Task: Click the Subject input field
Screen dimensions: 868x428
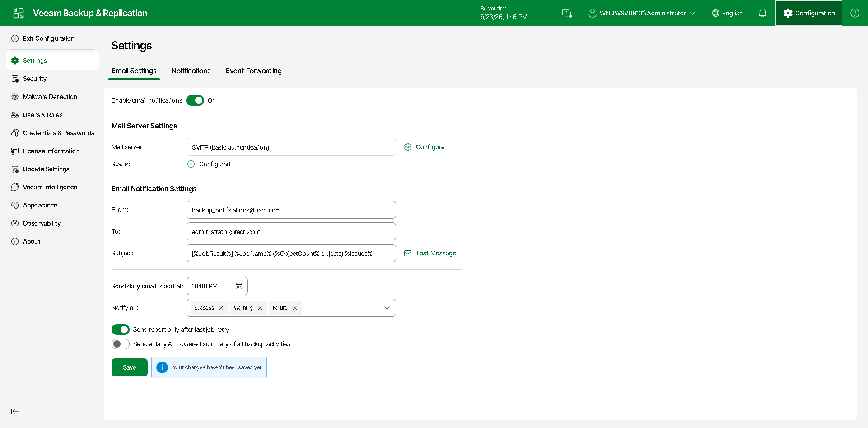Action: [x=291, y=253]
